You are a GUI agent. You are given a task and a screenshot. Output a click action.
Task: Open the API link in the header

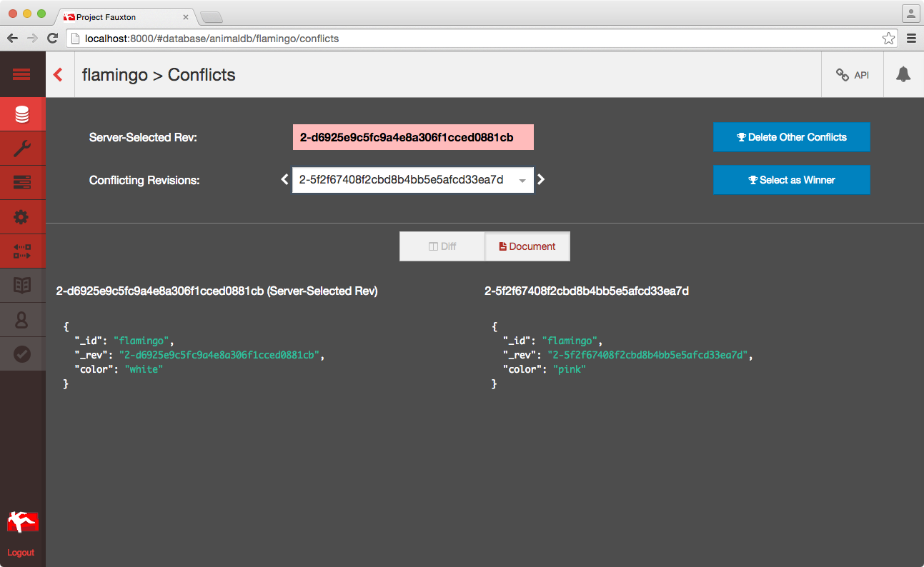pyautogui.click(x=853, y=74)
